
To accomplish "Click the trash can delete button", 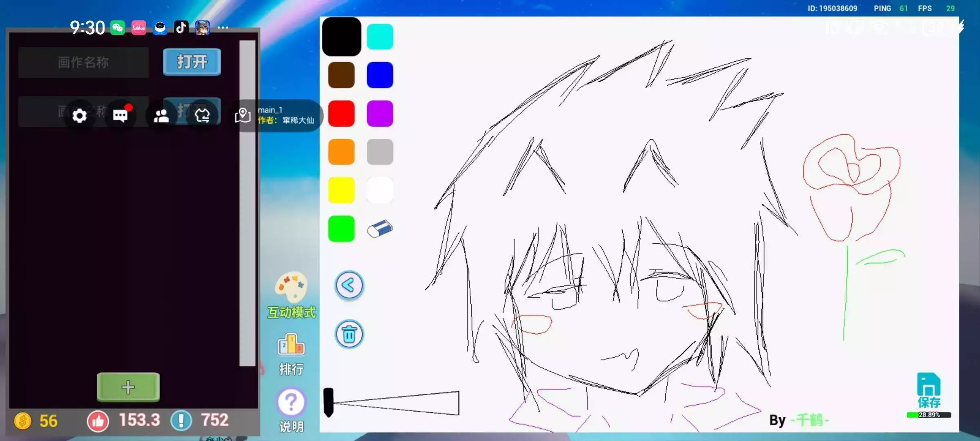I will coord(349,334).
